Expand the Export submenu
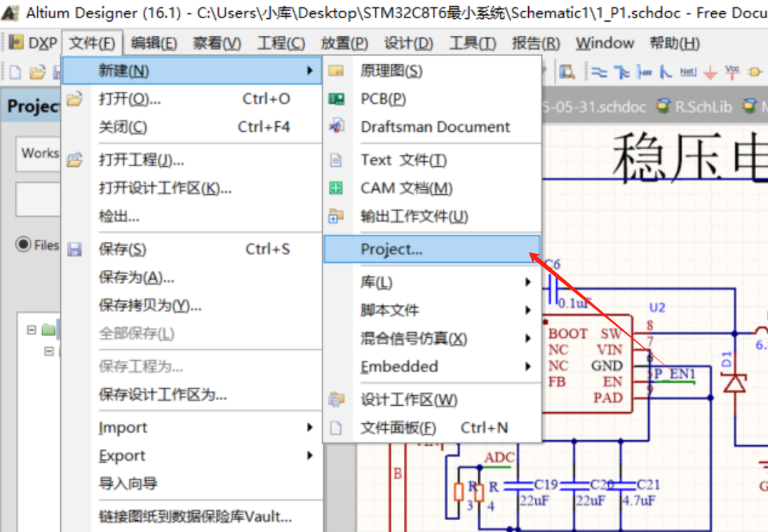The width and height of the screenshot is (768, 532). [309, 456]
